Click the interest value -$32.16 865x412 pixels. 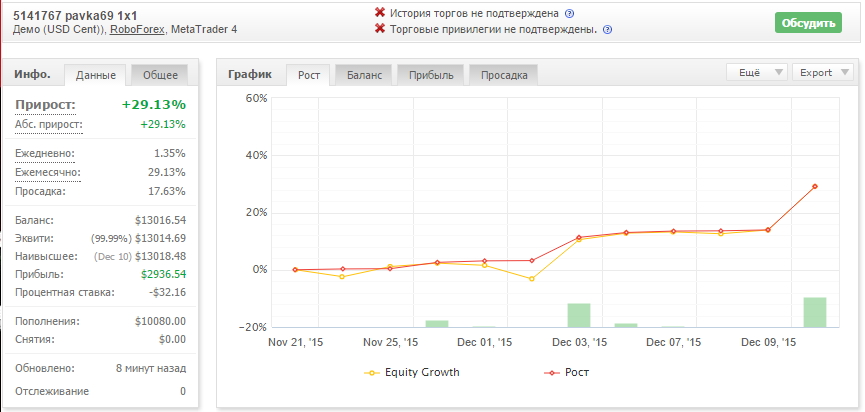point(167,292)
